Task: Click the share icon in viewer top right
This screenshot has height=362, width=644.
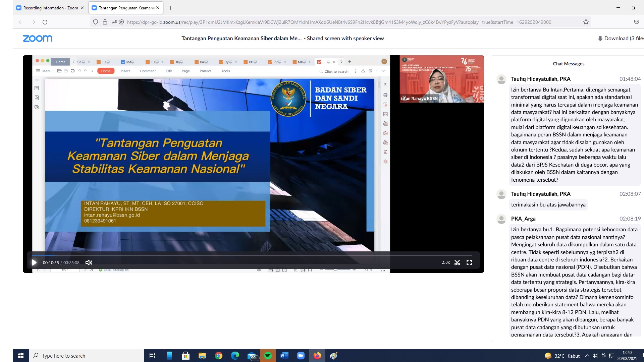Action: pyautogui.click(x=363, y=71)
